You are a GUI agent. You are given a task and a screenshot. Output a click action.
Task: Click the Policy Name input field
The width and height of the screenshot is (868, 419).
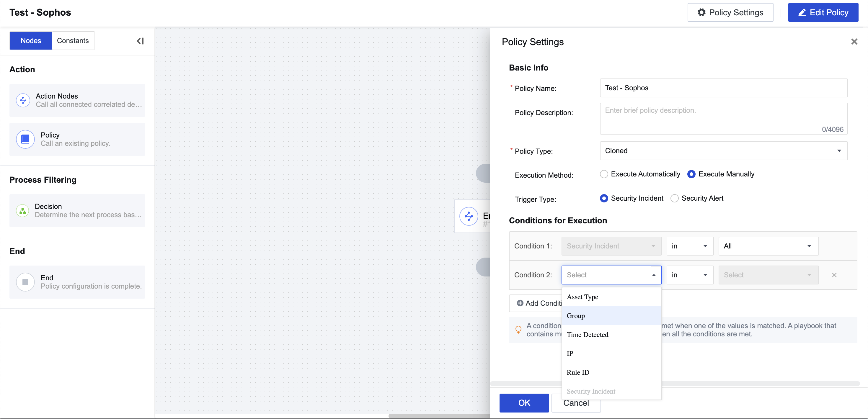(723, 88)
